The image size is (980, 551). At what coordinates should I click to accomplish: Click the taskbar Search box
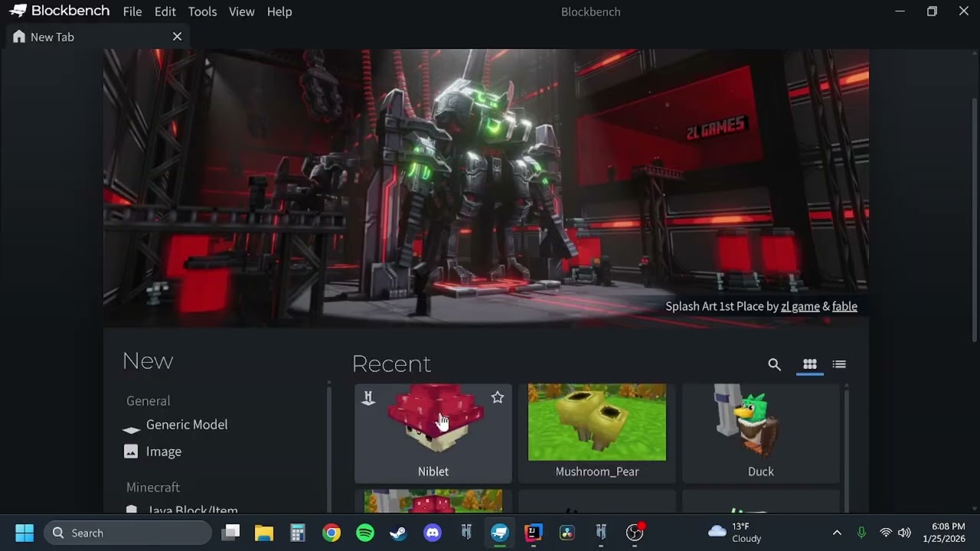tap(128, 533)
